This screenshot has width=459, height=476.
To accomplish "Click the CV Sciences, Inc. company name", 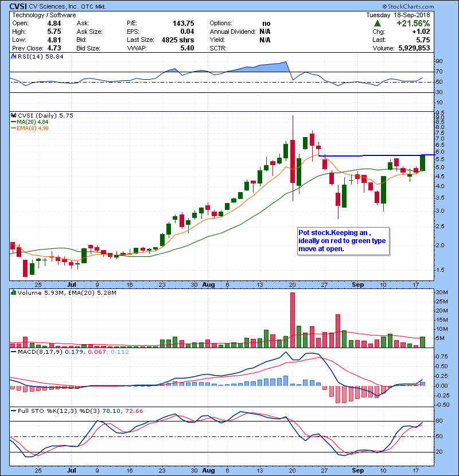I will [x=53, y=6].
